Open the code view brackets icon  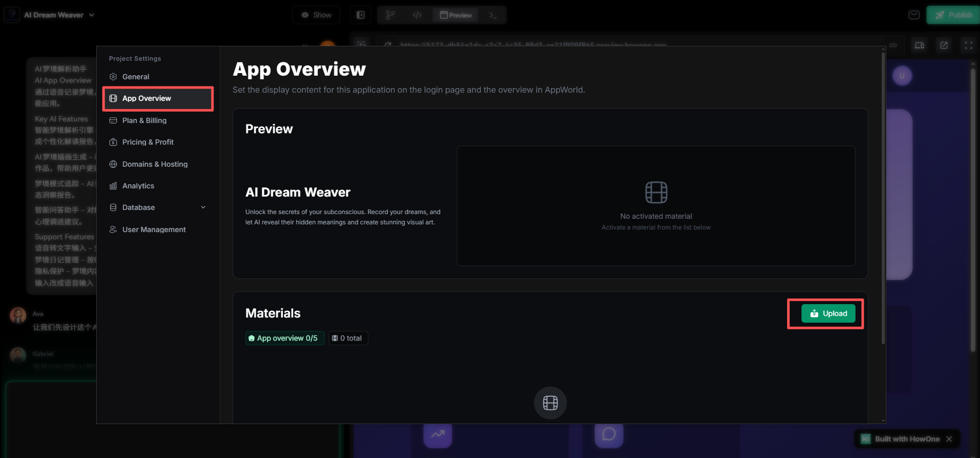click(x=417, y=15)
